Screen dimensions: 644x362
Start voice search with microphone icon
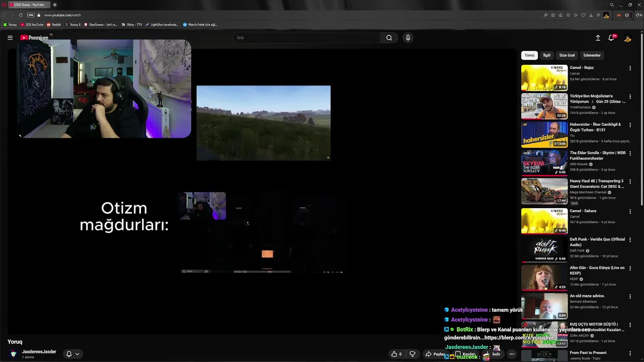[408, 38]
